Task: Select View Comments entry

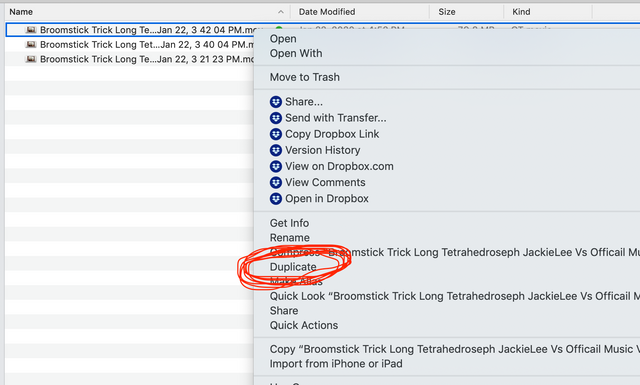Action: pyautogui.click(x=325, y=182)
